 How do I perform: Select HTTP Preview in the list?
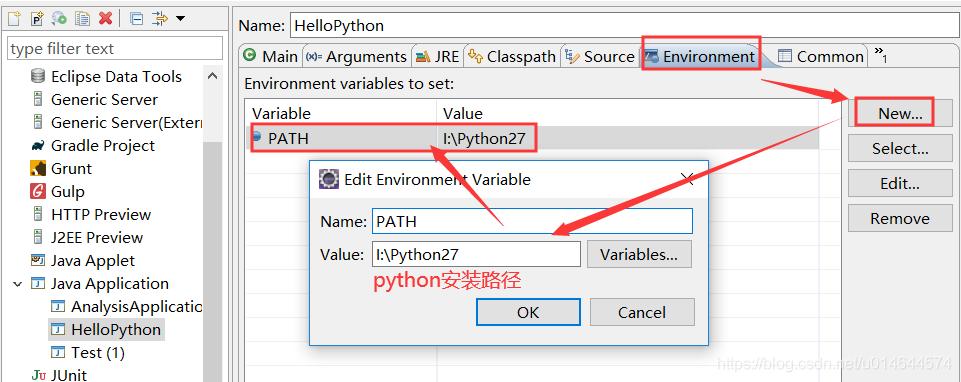101,215
